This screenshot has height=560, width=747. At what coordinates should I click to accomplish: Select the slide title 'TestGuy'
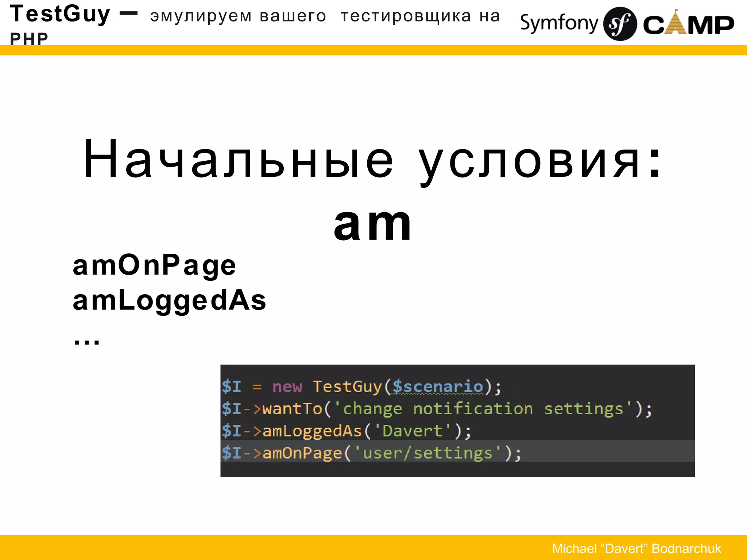60,15
